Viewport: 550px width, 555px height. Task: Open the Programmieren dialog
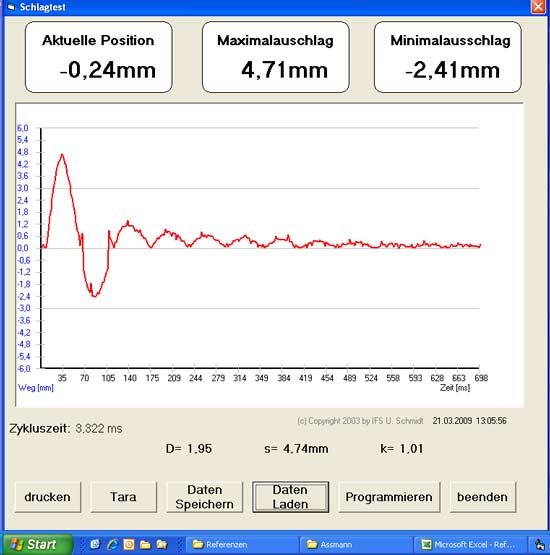389,497
